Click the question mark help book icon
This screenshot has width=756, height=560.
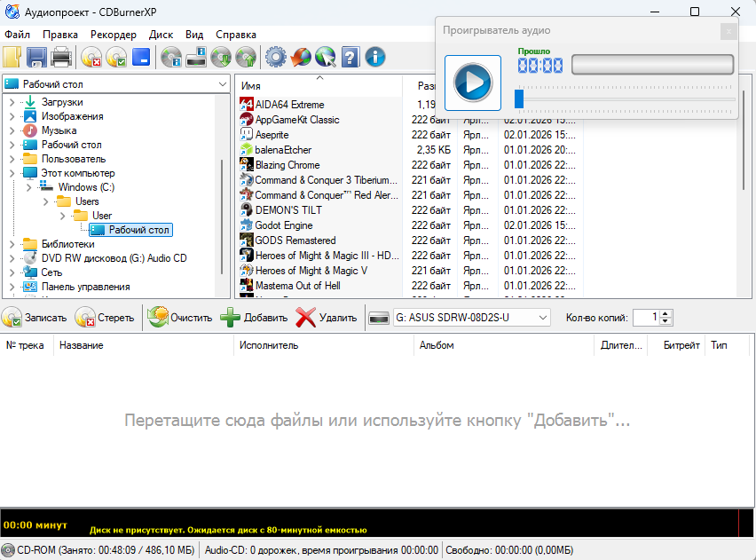pos(350,58)
